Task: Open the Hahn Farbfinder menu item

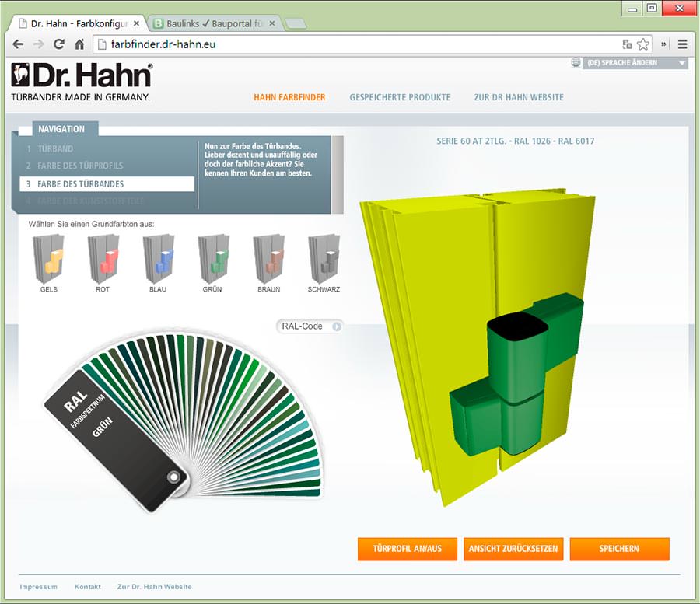Action: point(290,97)
